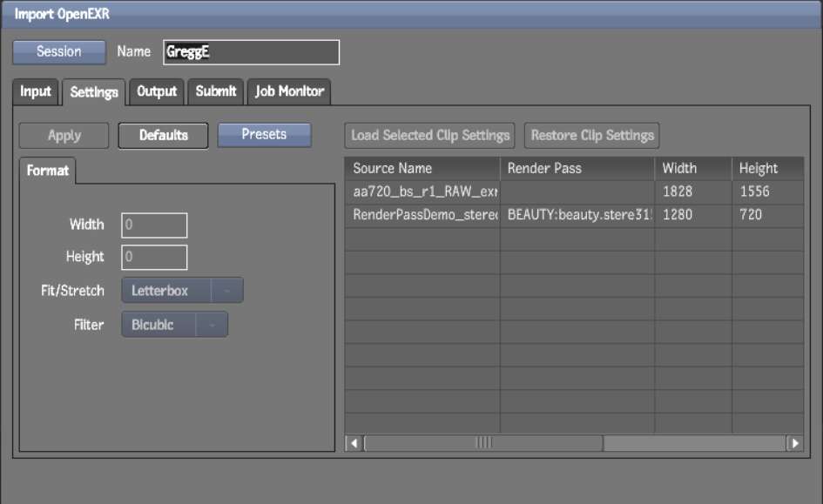Open the Job Monitor tab
The height and width of the screenshot is (504, 823).
289,91
